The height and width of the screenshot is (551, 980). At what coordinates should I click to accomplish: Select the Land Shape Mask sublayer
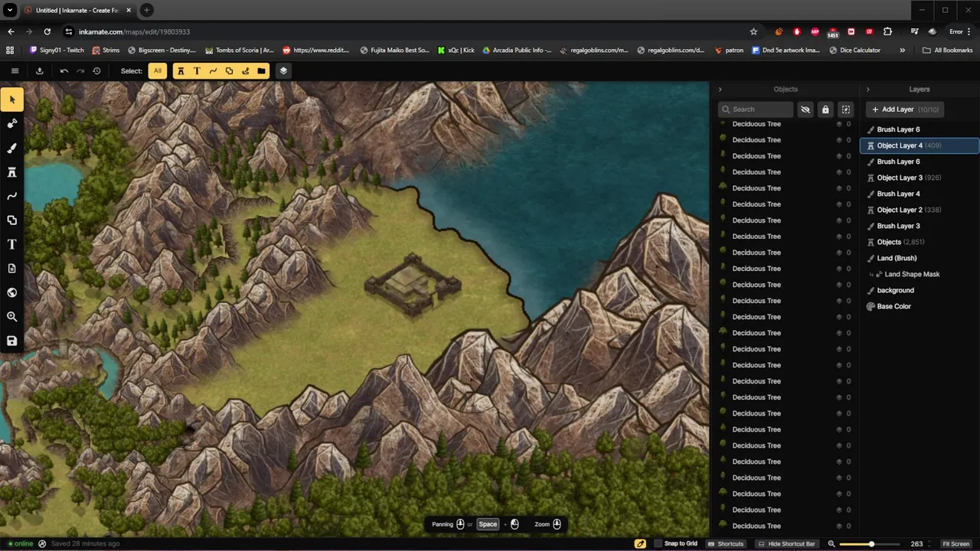tap(920, 274)
